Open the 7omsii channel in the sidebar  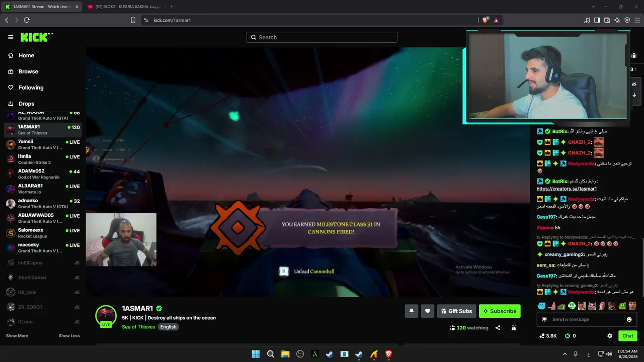pyautogui.click(x=43, y=145)
